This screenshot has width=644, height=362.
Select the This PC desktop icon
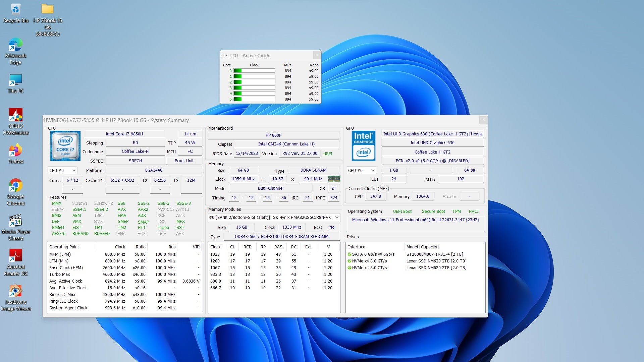15,84
